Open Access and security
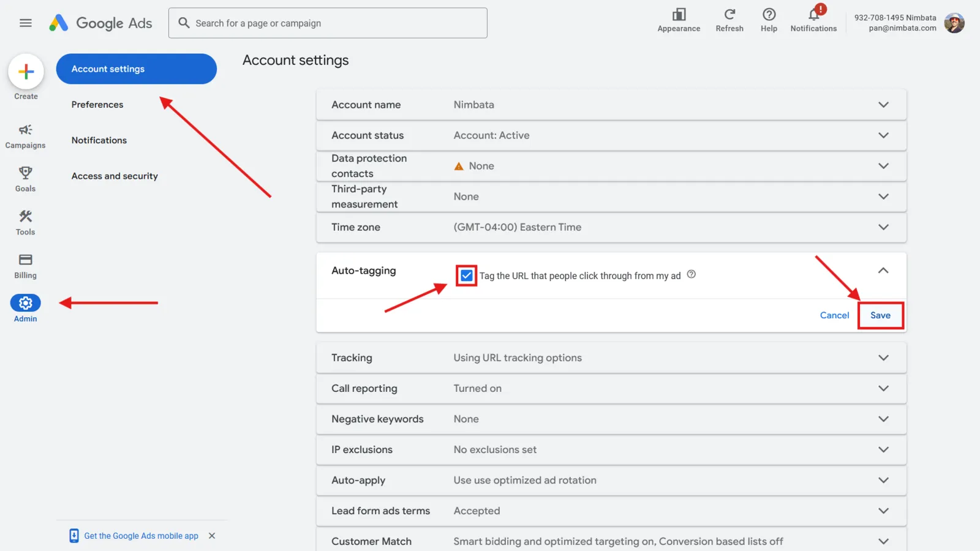The width and height of the screenshot is (980, 551). coord(115,176)
